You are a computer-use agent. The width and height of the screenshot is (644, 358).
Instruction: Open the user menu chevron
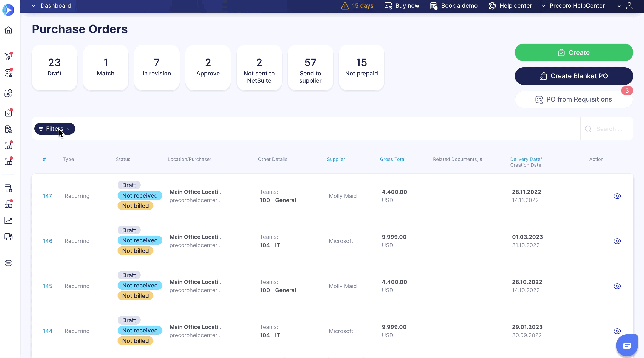(x=619, y=6)
